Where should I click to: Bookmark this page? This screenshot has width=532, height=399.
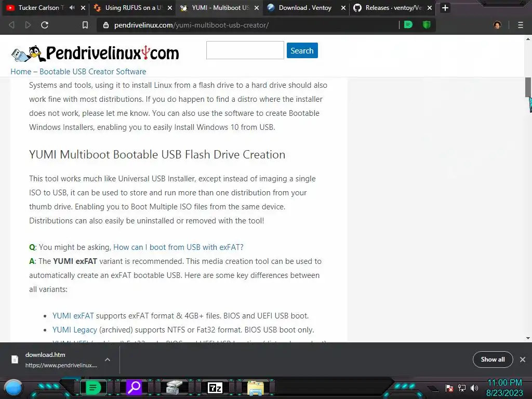85,25
